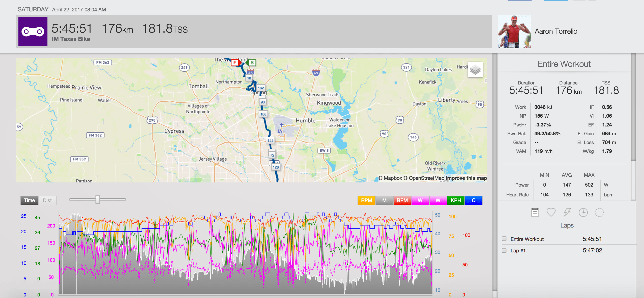644x298 pixels.
Task: Click Aaron Torrelio's profile photo
Action: (x=514, y=32)
